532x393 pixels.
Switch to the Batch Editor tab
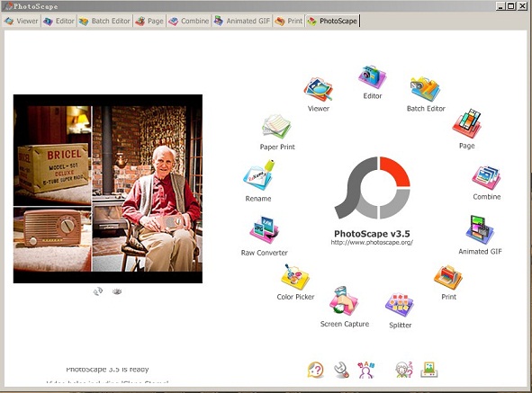[x=104, y=21]
